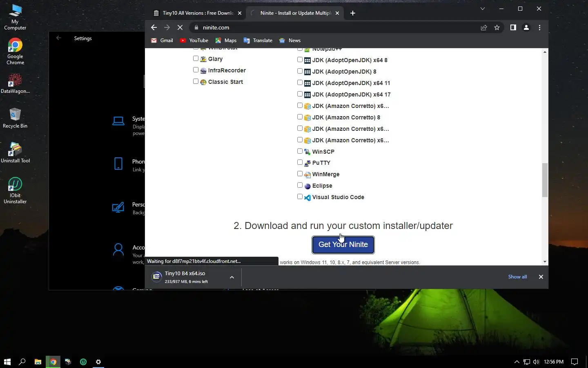The height and width of the screenshot is (368, 588).
Task: Check the Glary checkbox
Action: (x=196, y=58)
